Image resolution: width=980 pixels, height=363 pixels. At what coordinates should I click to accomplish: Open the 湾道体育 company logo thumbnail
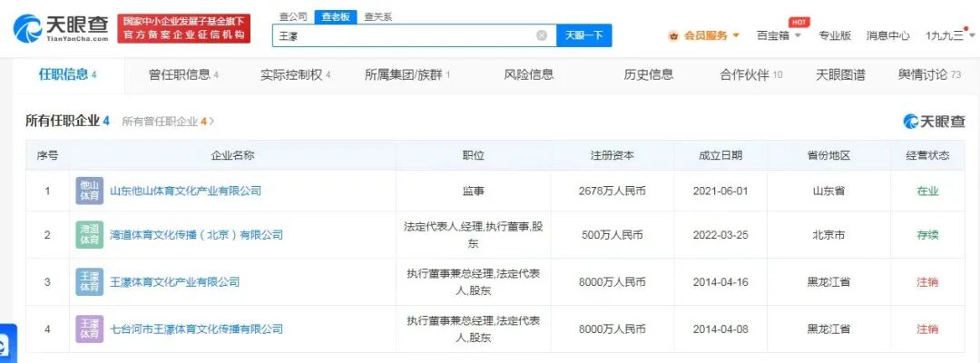click(x=89, y=235)
